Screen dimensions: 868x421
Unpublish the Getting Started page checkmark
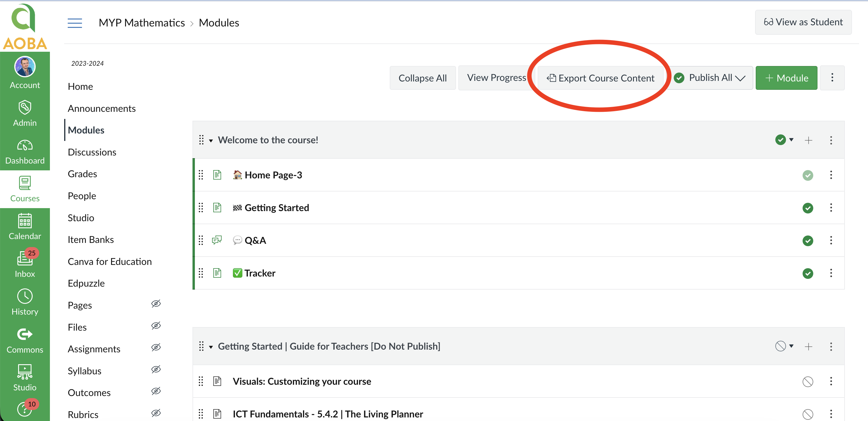[807, 208]
